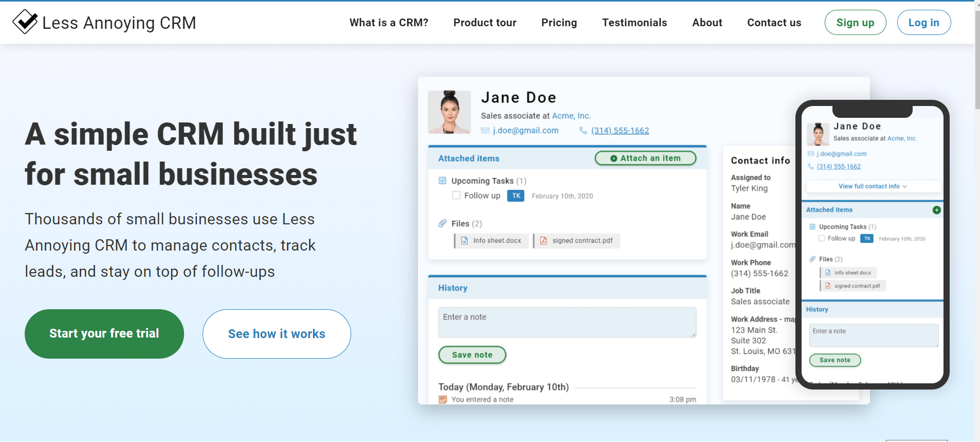Click the note icon beside 'You entered a note'
980x442 pixels.
(443, 399)
